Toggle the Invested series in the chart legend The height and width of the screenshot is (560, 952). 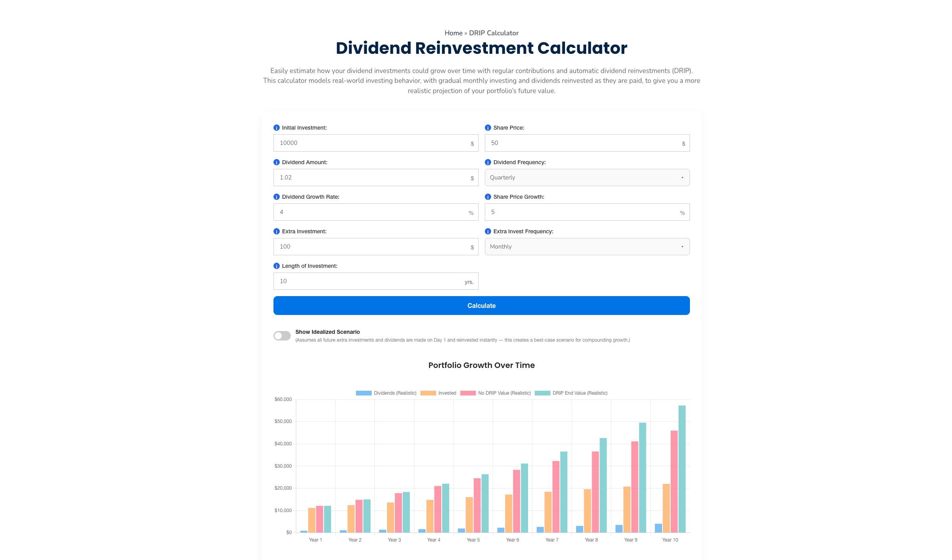coord(438,393)
